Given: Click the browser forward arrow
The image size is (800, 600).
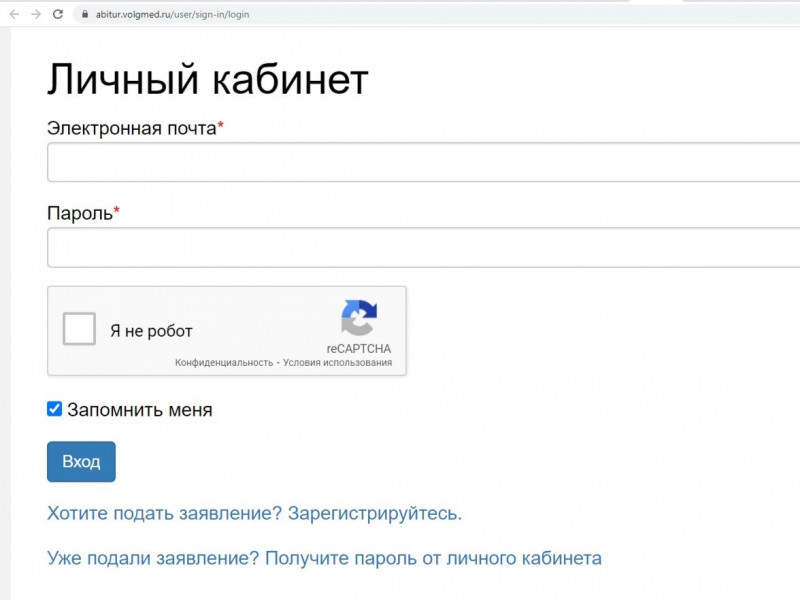Looking at the screenshot, I should click(x=36, y=14).
